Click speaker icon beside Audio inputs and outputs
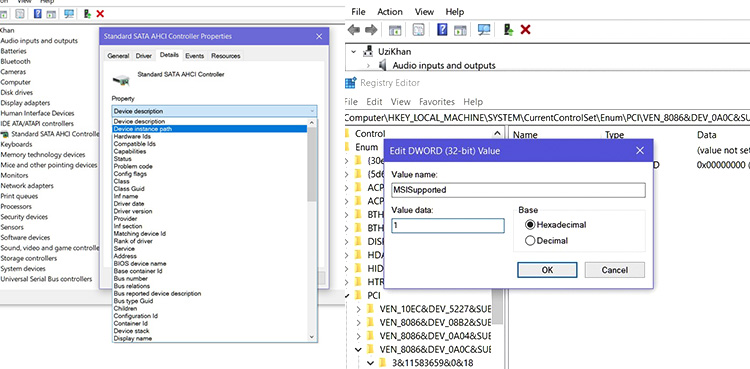This screenshot has width=750, height=369. point(383,65)
